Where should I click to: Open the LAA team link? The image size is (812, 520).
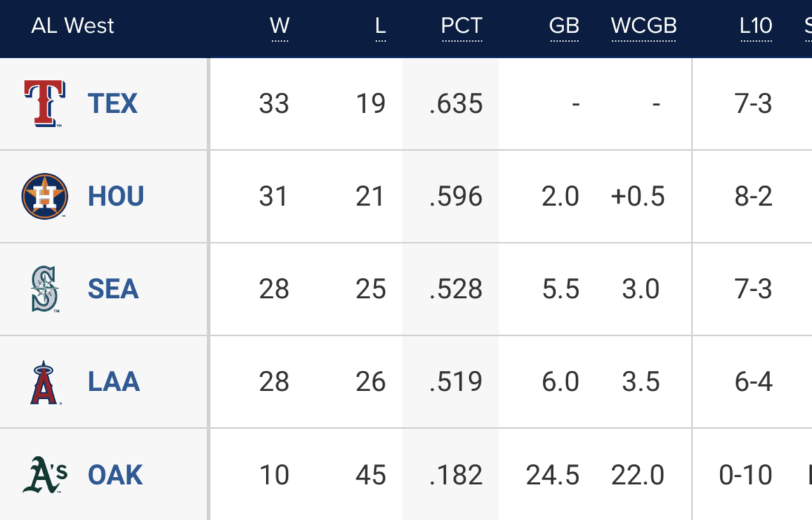[x=114, y=382]
